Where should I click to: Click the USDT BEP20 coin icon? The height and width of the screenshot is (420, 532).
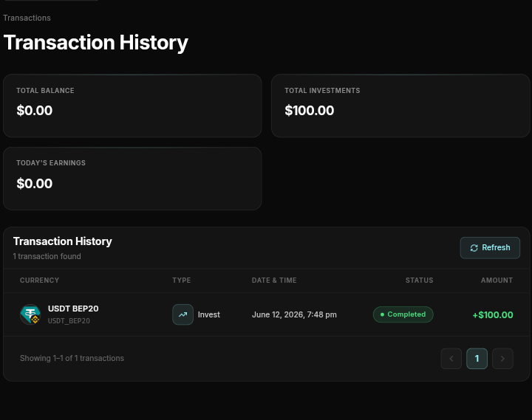tap(30, 314)
